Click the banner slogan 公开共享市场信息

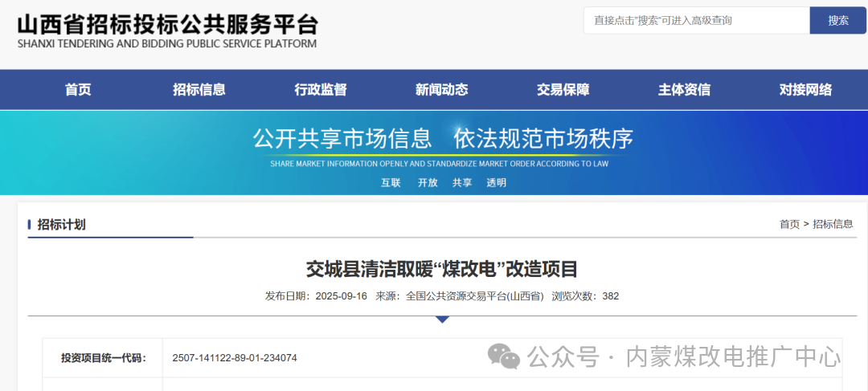tap(342, 138)
